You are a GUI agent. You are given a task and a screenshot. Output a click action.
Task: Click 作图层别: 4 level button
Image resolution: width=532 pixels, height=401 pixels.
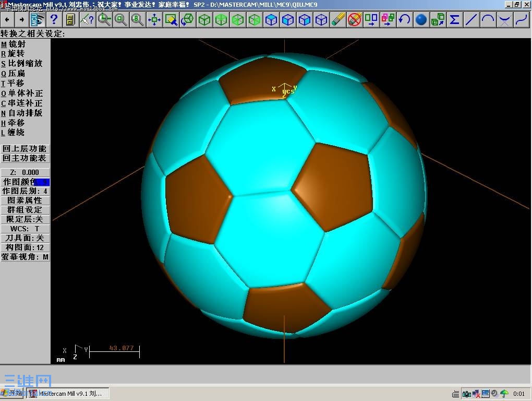pos(25,191)
